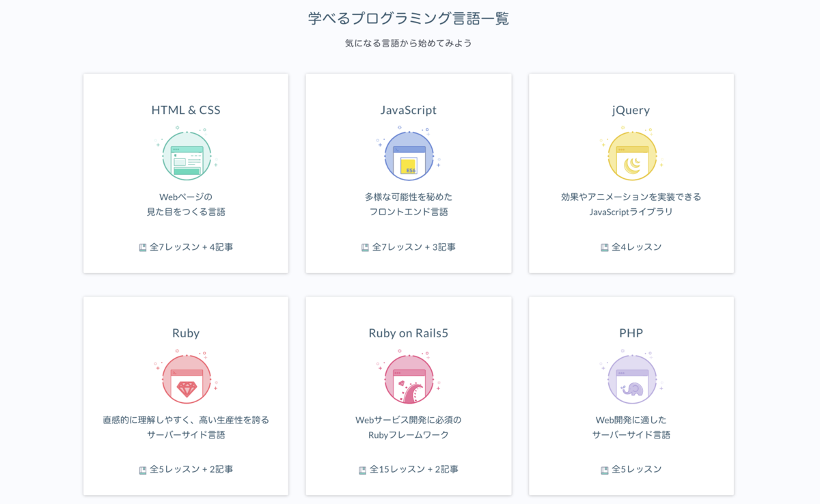Click text 全15レッスン + 2記事

coord(414,470)
